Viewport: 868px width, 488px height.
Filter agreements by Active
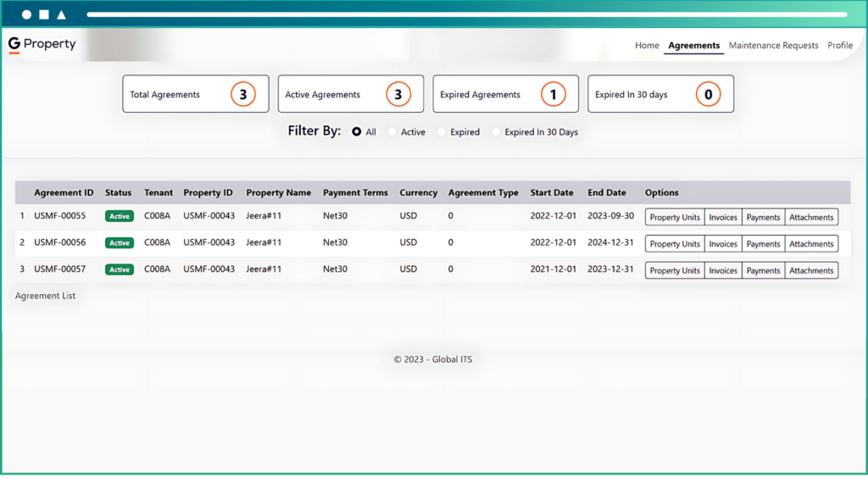(392, 132)
